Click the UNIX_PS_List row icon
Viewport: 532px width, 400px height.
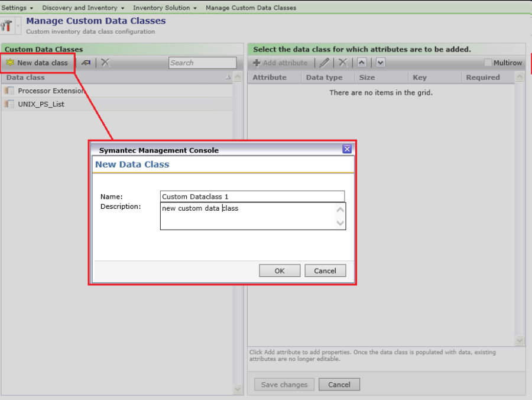9,104
